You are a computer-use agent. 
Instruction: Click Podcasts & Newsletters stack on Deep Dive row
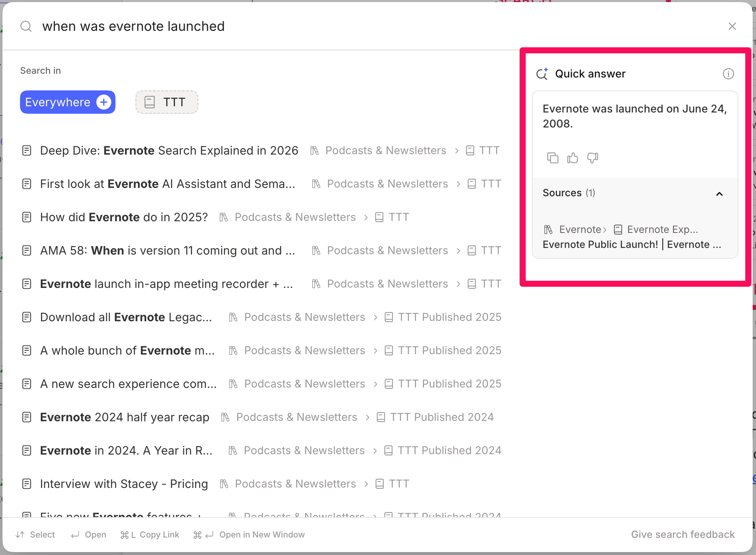pyautogui.click(x=386, y=150)
